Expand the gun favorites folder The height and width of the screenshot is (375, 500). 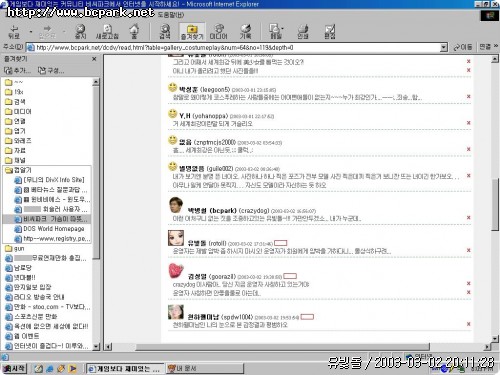click(x=15, y=248)
